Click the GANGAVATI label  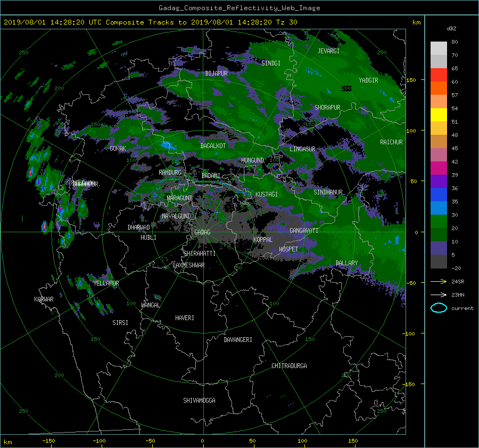click(304, 231)
